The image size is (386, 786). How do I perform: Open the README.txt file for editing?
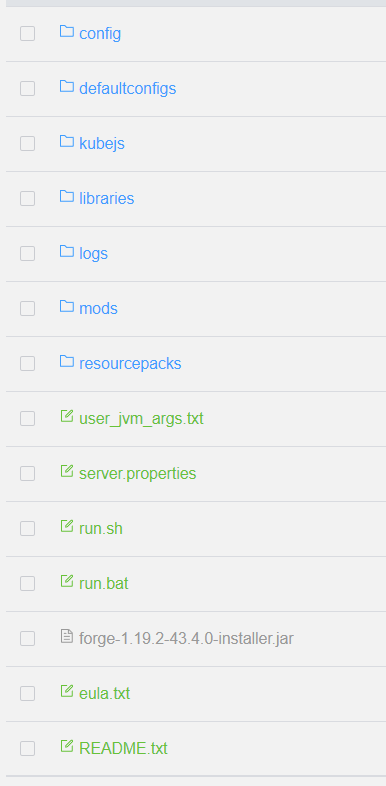pos(123,748)
